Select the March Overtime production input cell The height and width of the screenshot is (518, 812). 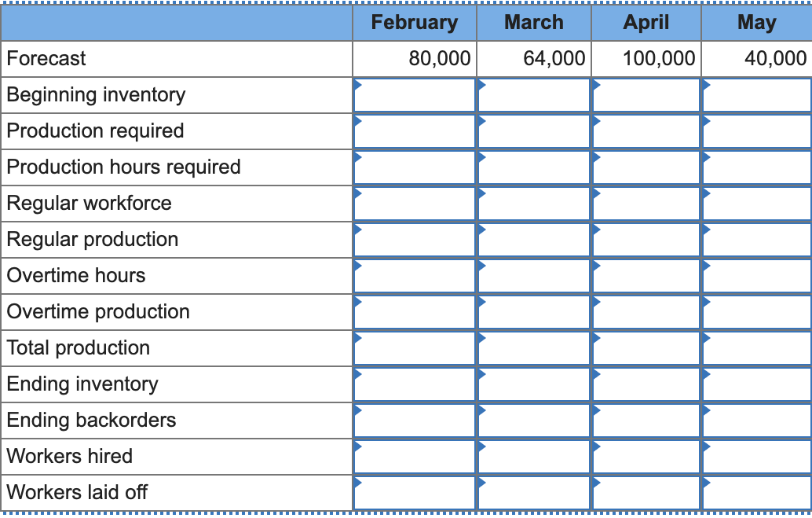[x=533, y=312]
